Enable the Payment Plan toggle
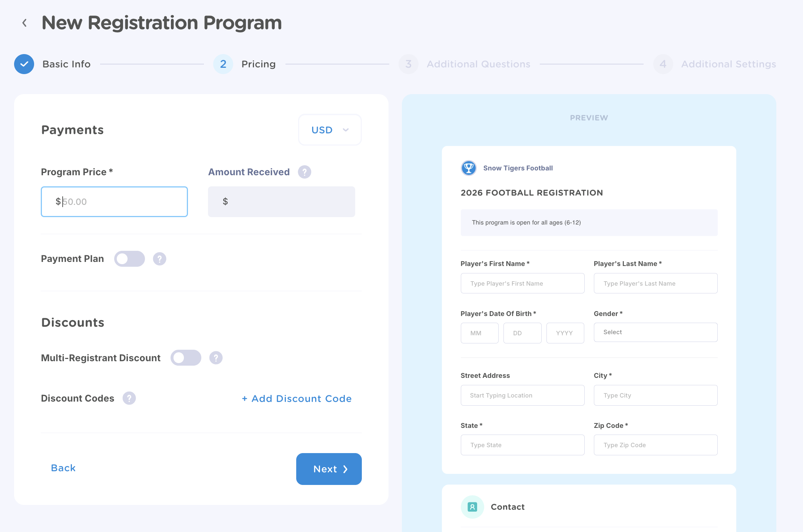 pyautogui.click(x=129, y=259)
